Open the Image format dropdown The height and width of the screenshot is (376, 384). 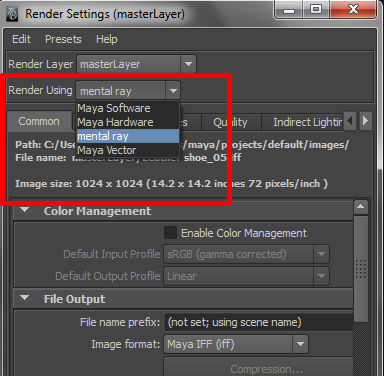click(x=236, y=344)
